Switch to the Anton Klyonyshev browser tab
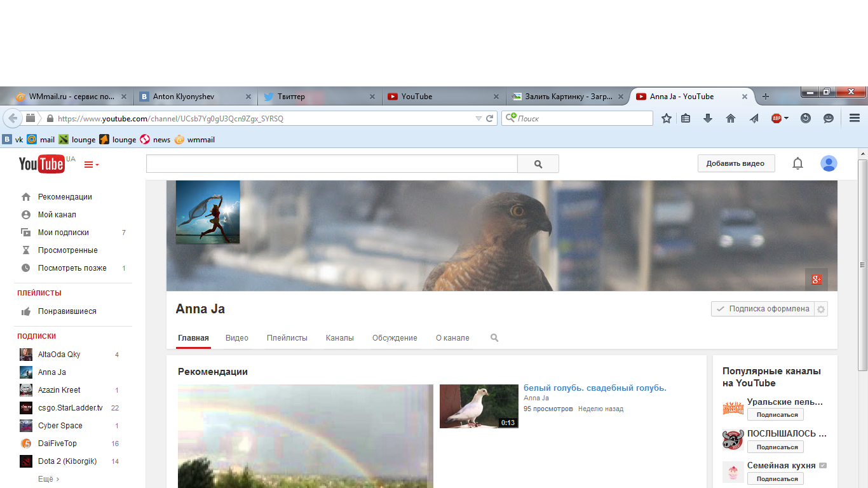Viewport: 868px width, 488px height. point(194,97)
